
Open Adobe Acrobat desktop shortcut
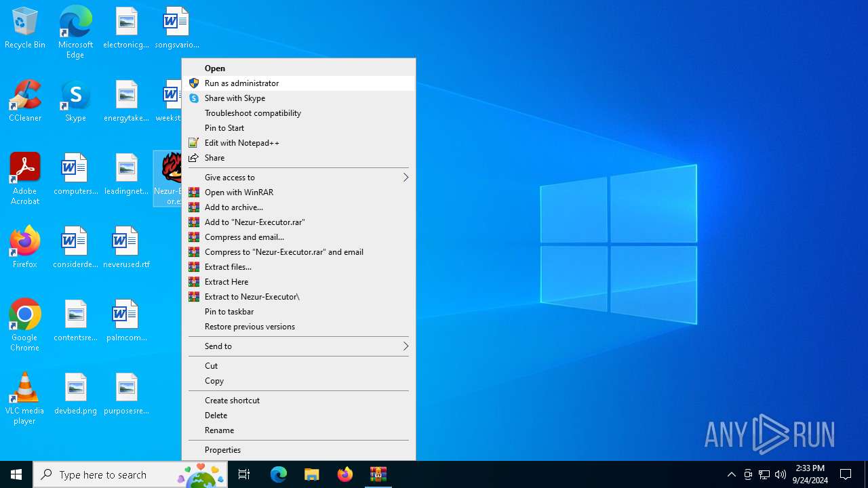pyautogui.click(x=25, y=179)
